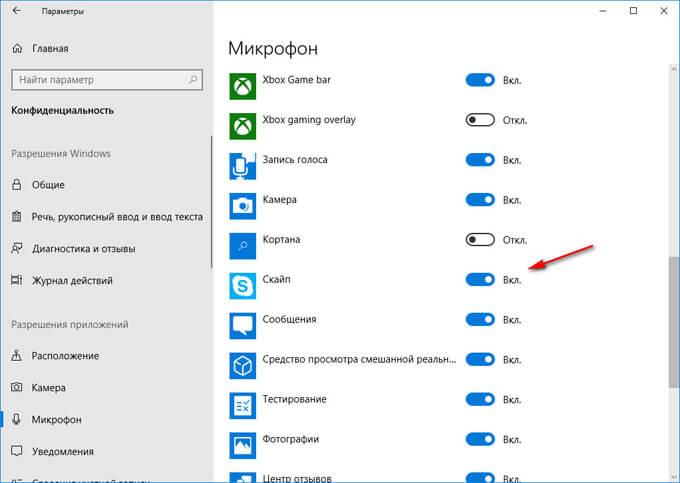Open Журнал действий section
Viewport: 680px width, 483px height.
[62, 281]
